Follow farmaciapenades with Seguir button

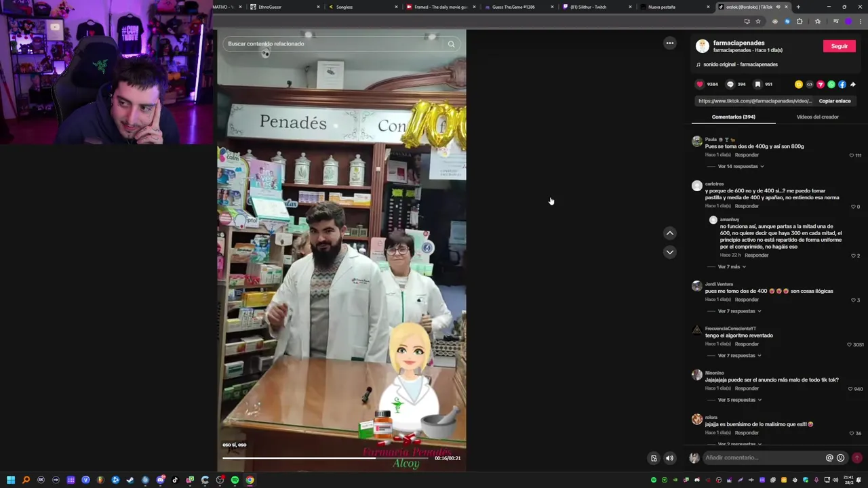(839, 46)
